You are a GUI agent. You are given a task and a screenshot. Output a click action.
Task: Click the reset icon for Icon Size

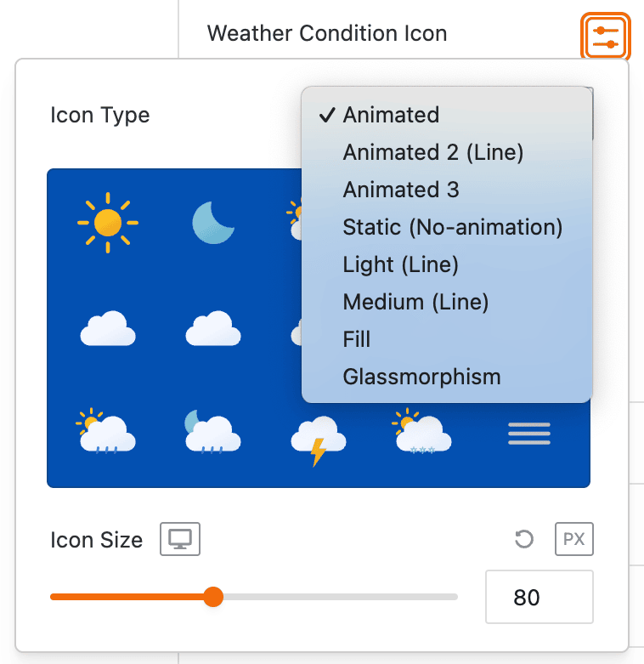coord(524,539)
